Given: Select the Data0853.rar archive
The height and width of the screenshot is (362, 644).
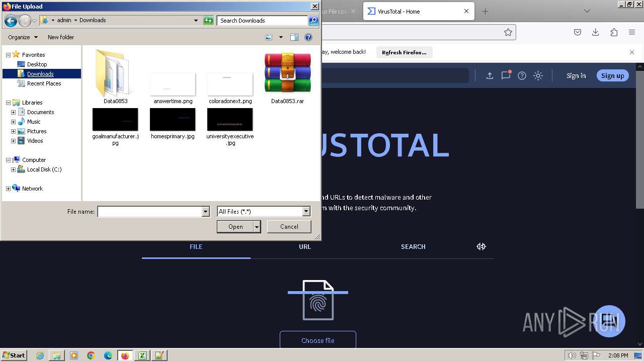Looking at the screenshot, I should (287, 76).
